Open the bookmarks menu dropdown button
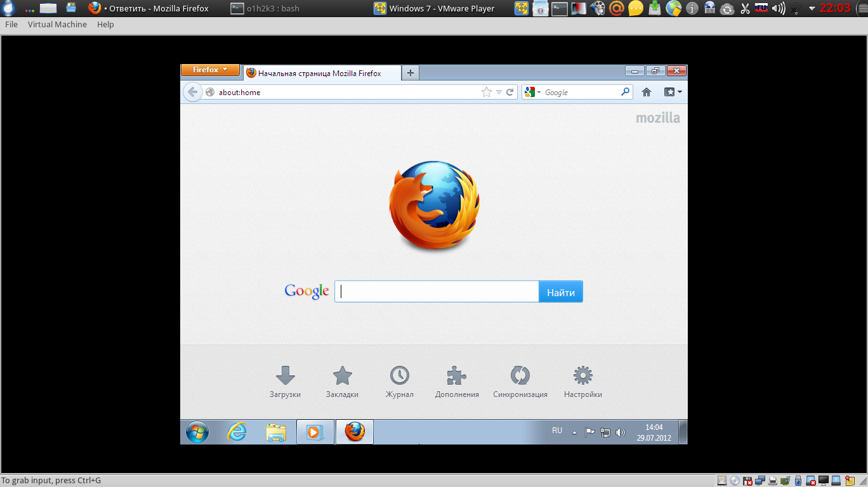 673,92
